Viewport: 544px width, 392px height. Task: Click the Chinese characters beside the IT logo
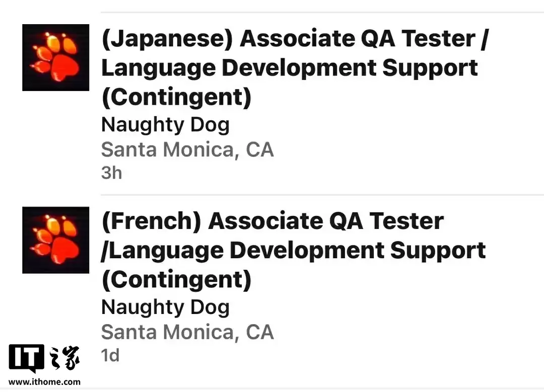click(64, 359)
